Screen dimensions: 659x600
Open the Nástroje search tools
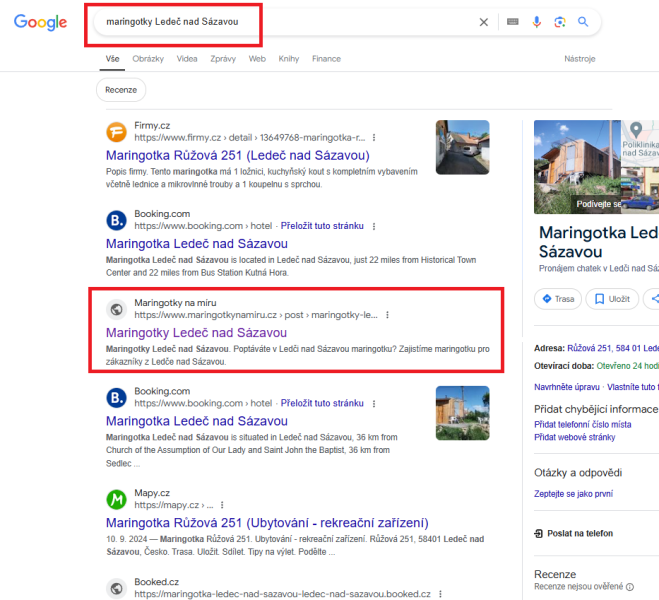pyautogui.click(x=580, y=59)
